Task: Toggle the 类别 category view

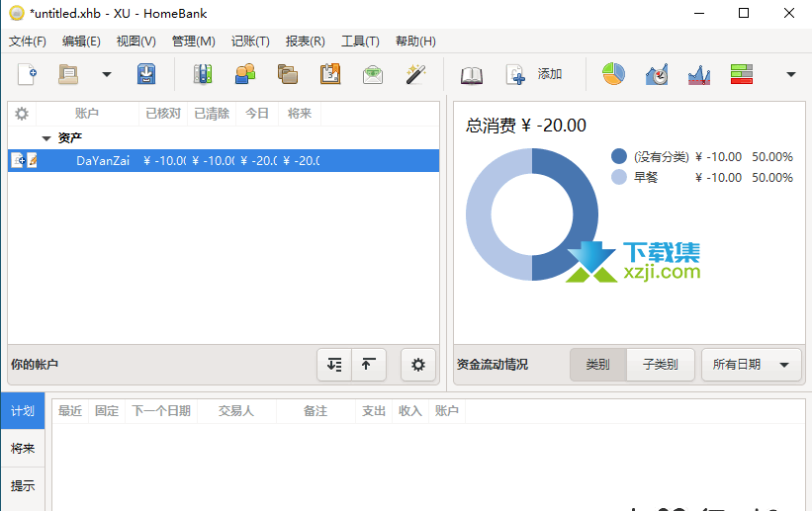Action: 598,365
